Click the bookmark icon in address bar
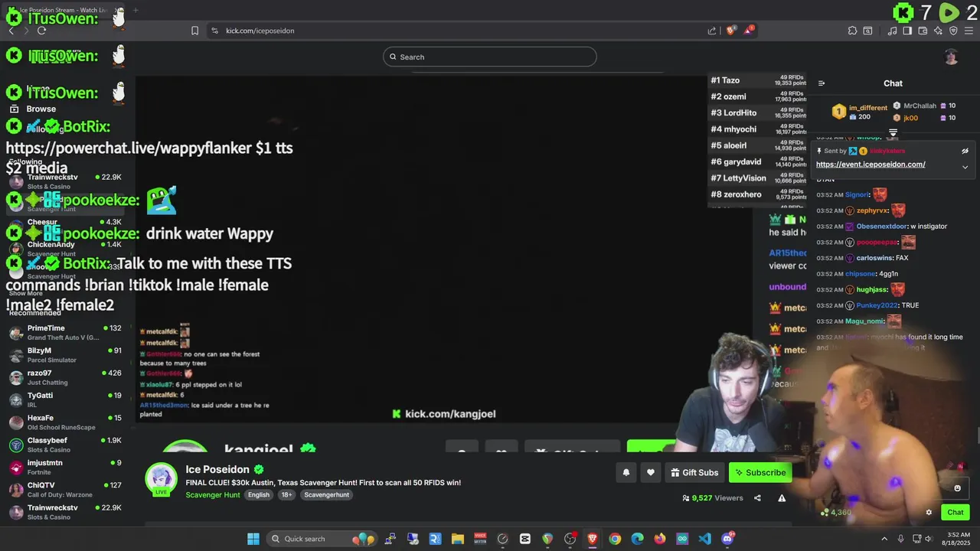This screenshot has height=551, width=980. click(194, 31)
